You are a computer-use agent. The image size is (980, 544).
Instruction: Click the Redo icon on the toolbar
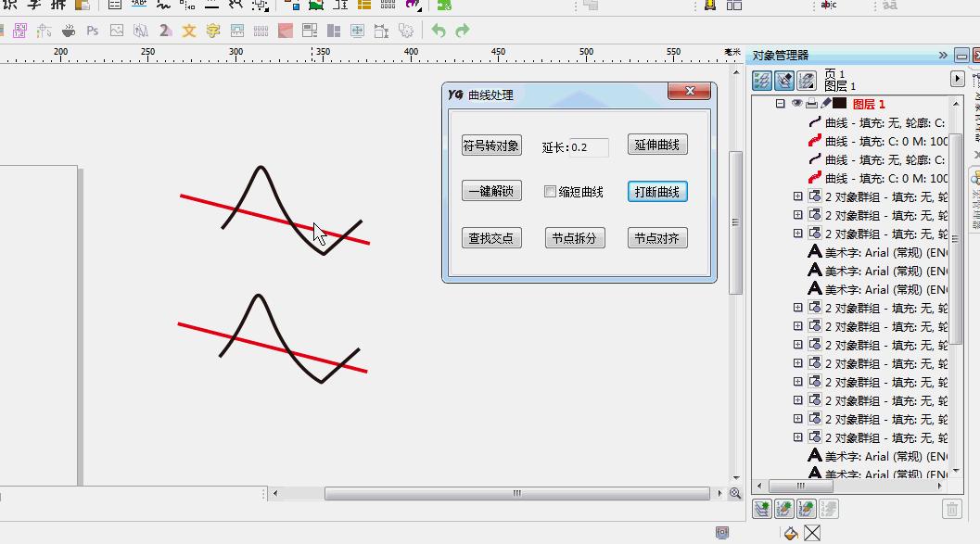point(462,30)
